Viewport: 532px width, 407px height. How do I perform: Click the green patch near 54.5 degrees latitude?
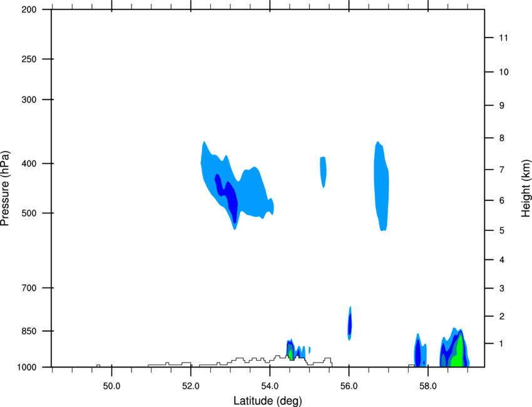click(291, 353)
